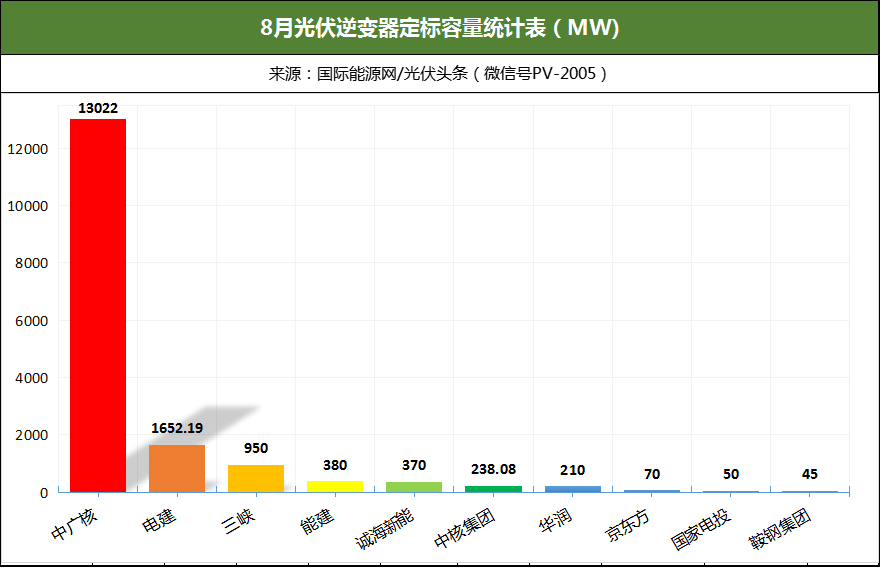This screenshot has width=881, height=568.
Task: Select the blue 华润 bar
Action: tap(573, 489)
